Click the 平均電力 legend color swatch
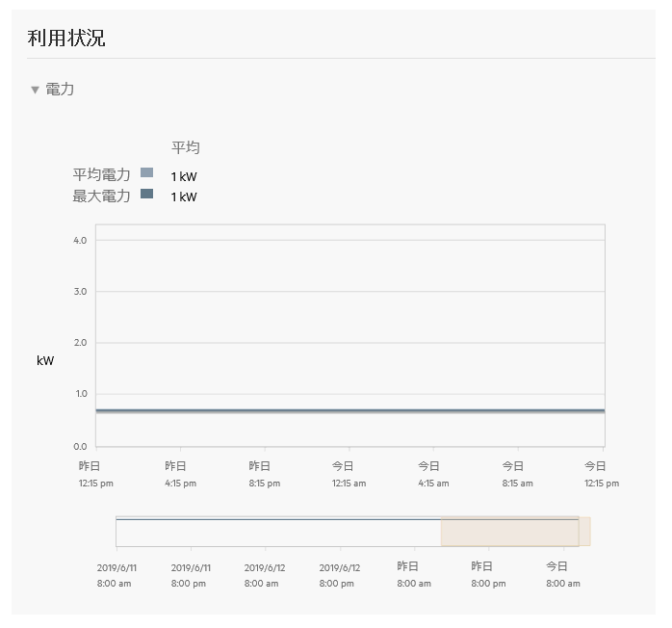The image size is (672, 628). coord(147,173)
